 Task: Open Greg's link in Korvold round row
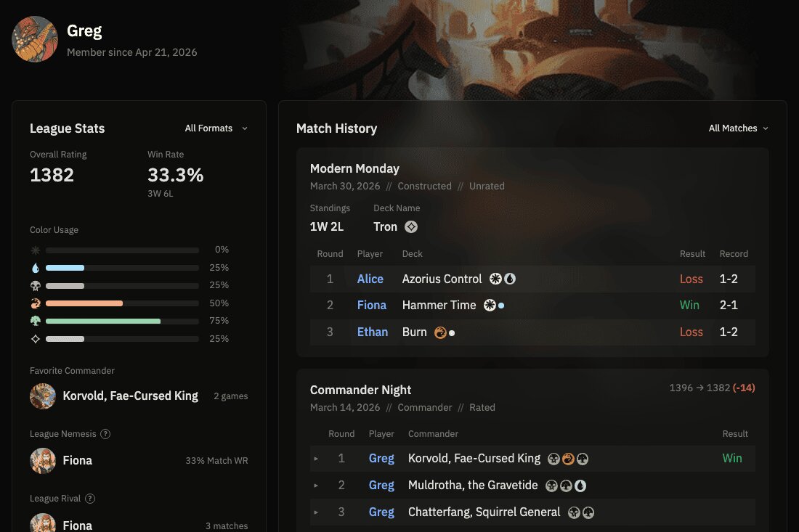click(381, 458)
